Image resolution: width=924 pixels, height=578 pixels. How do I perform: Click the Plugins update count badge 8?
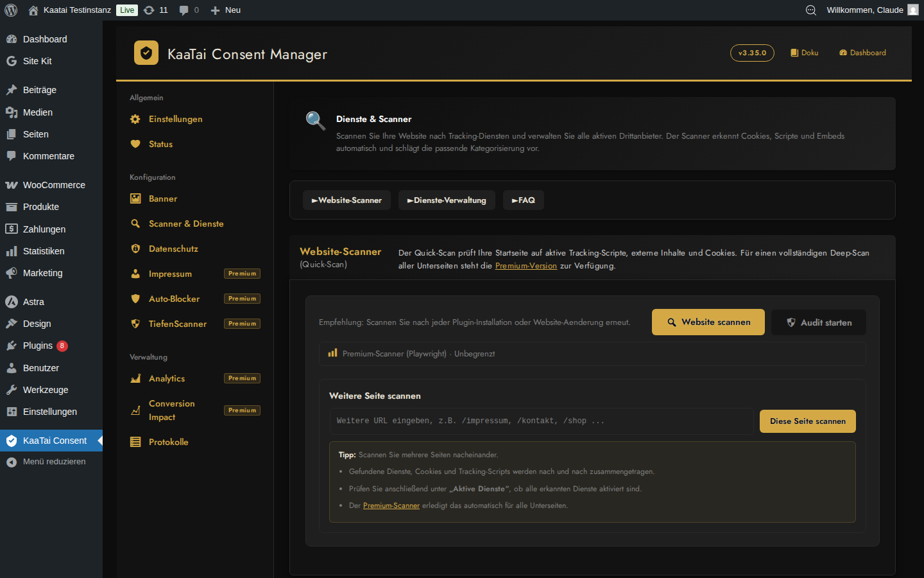tap(62, 346)
